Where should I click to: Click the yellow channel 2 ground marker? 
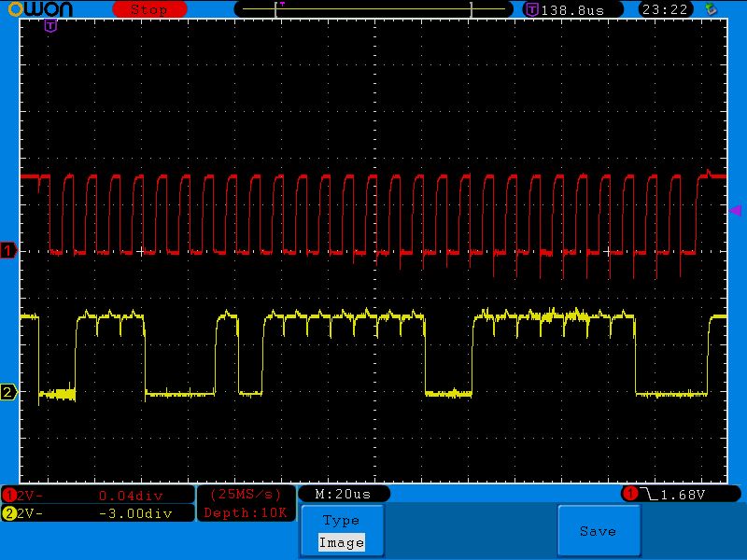(x=8, y=392)
